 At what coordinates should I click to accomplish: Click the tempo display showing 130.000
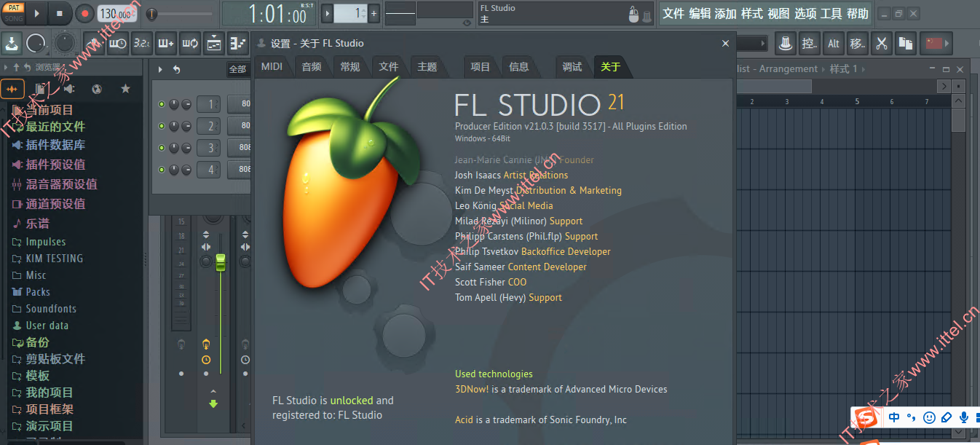tap(116, 12)
